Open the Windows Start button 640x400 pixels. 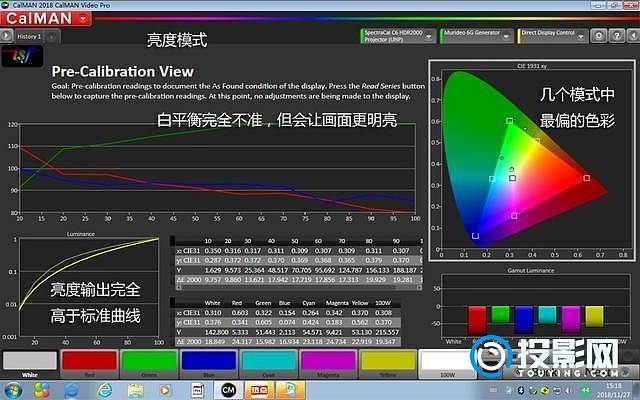pos(12,391)
